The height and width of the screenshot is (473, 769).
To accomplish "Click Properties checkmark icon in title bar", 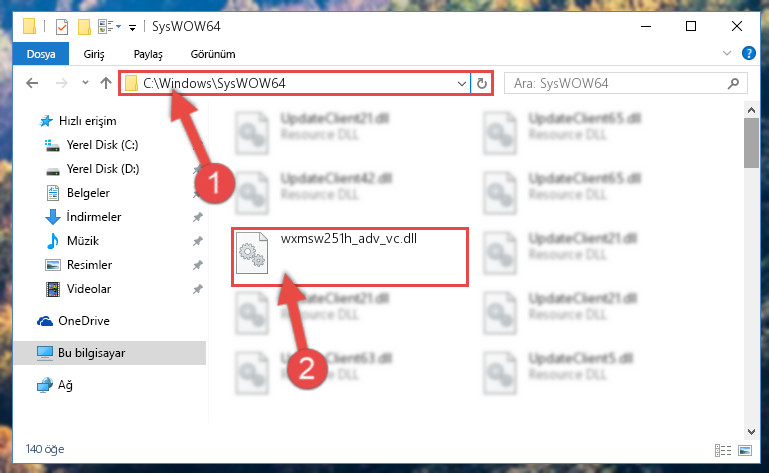I will click(x=62, y=26).
